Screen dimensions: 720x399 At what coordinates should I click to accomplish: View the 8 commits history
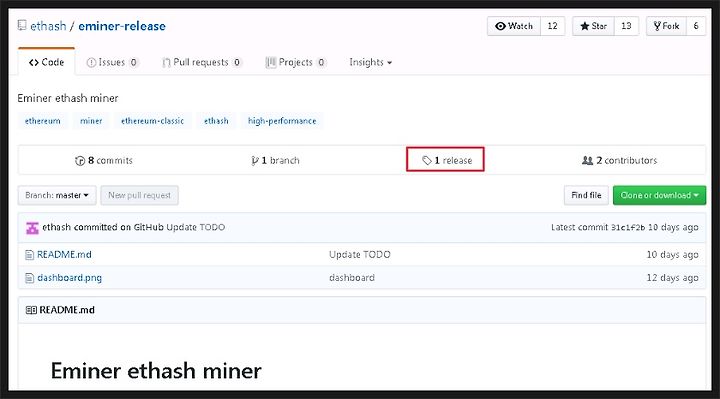tap(104, 160)
